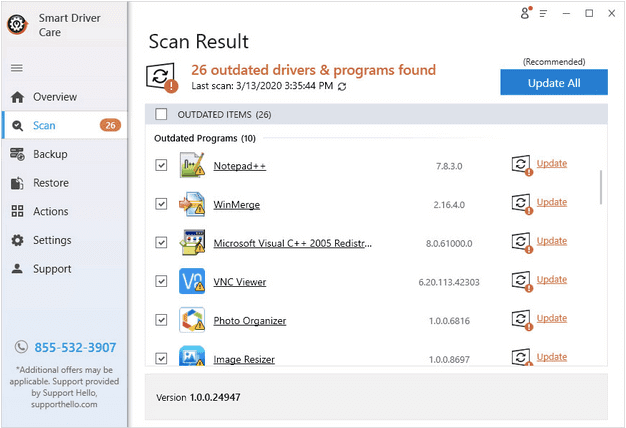Open the Overview section
The height and width of the screenshot is (428, 626).
click(54, 97)
